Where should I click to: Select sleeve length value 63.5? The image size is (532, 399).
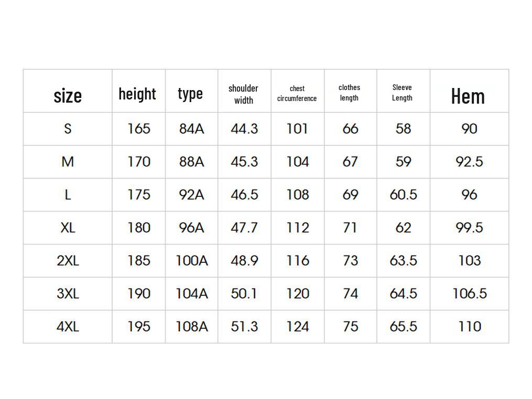(403, 261)
